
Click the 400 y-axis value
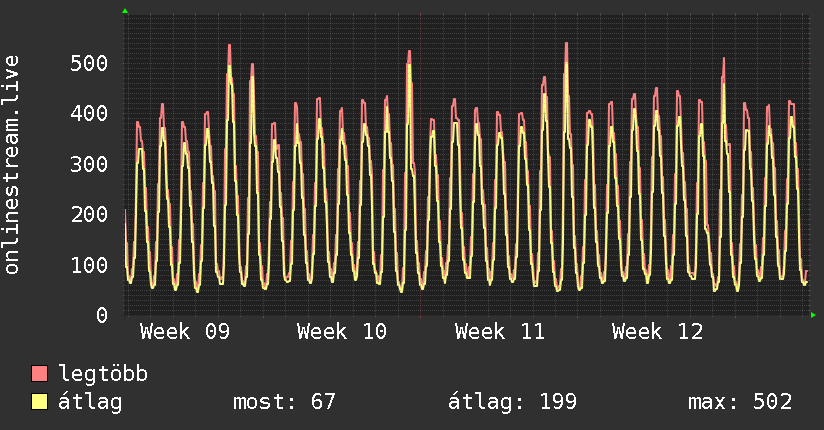tap(89, 114)
